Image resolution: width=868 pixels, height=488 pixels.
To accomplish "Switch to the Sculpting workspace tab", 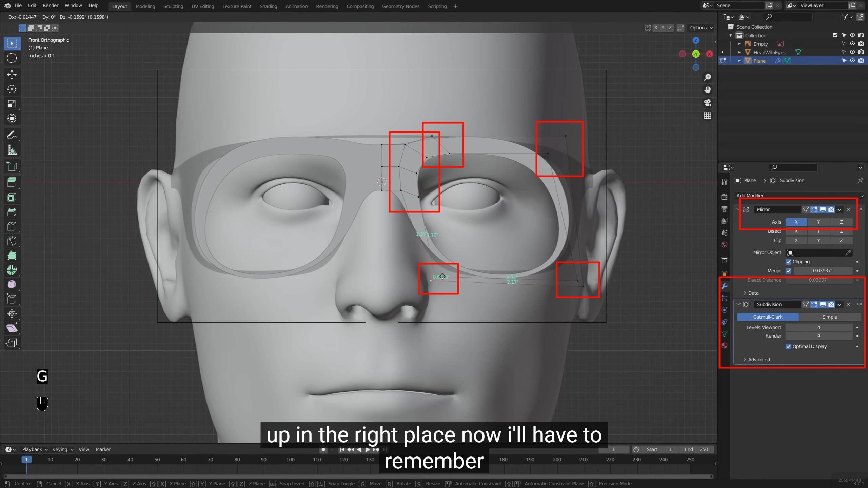I will point(173,6).
